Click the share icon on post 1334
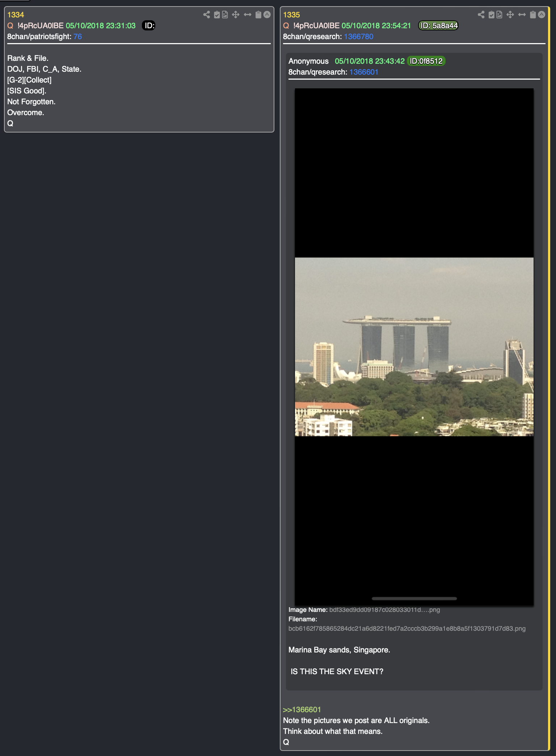Viewport: 556px width, 756px height. (x=206, y=14)
